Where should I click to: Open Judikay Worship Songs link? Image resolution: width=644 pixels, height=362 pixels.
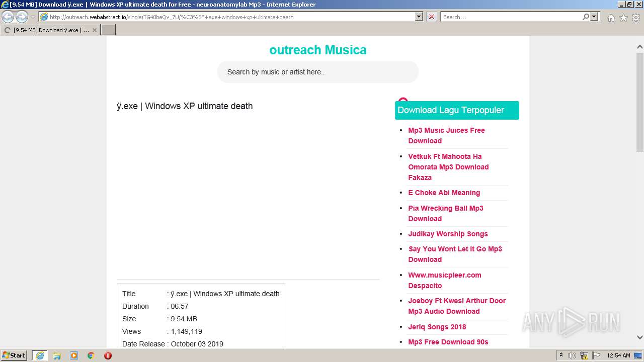448,234
